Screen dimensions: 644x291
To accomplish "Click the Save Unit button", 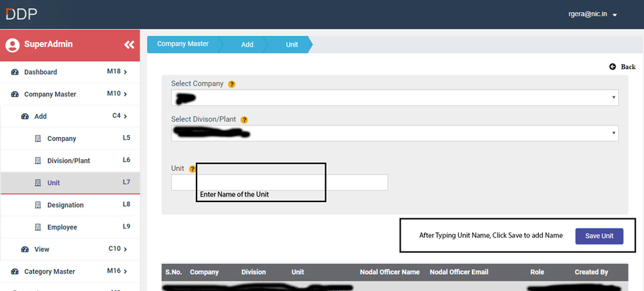I will click(599, 236).
